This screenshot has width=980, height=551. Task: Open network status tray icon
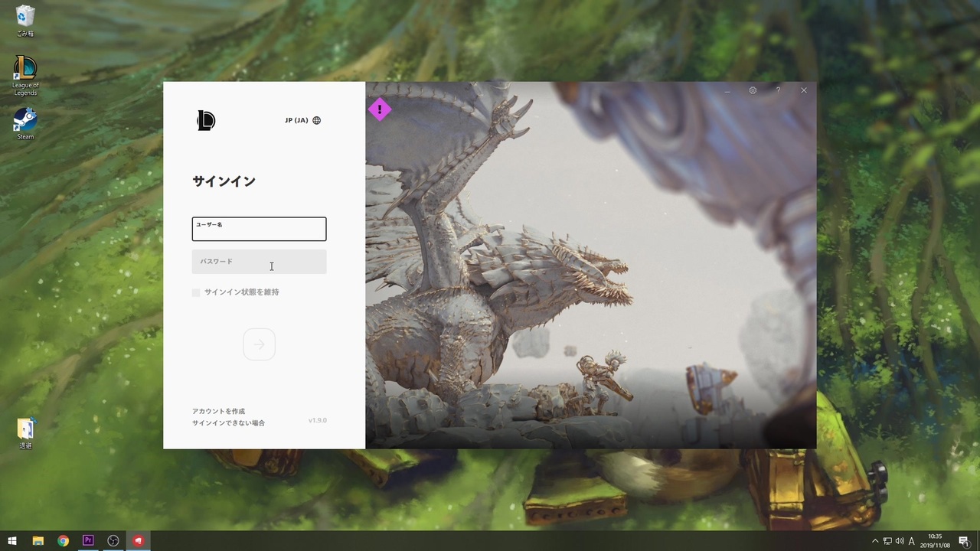887,541
